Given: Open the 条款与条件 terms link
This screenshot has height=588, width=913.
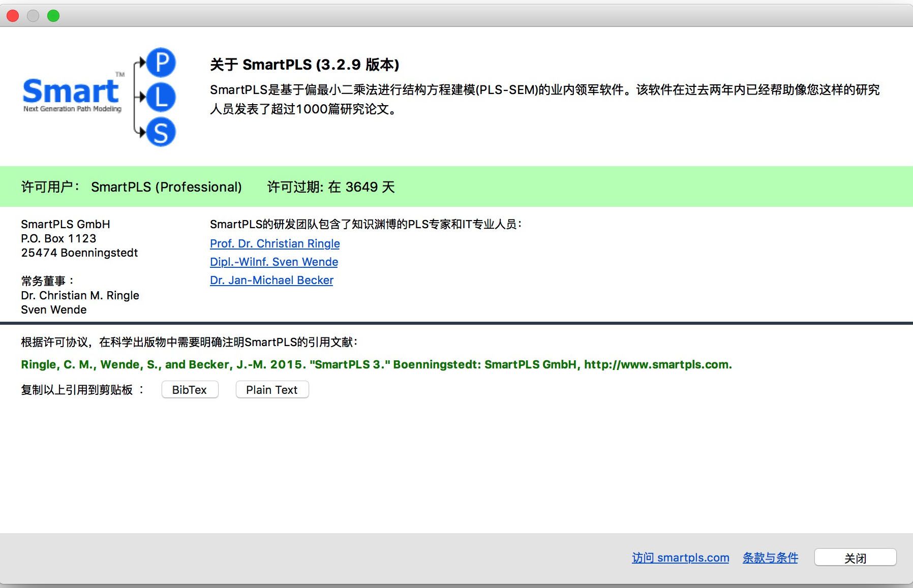Looking at the screenshot, I should point(770,558).
